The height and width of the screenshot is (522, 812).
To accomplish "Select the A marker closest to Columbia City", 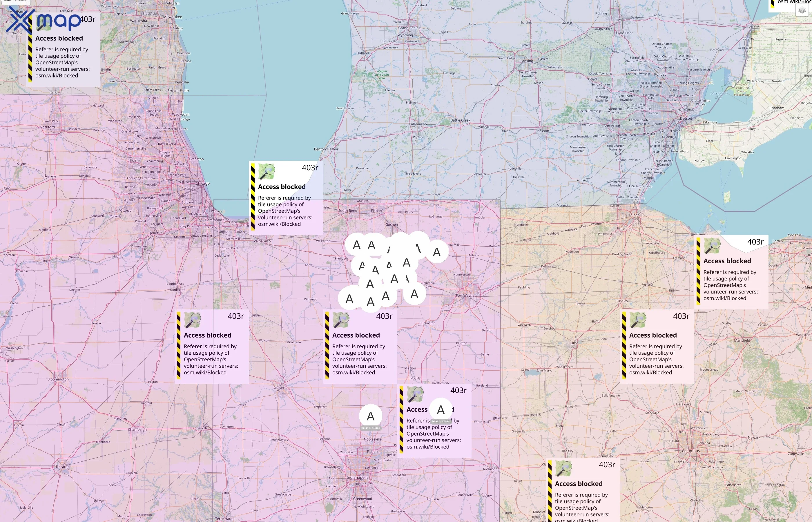I will click(x=414, y=293).
